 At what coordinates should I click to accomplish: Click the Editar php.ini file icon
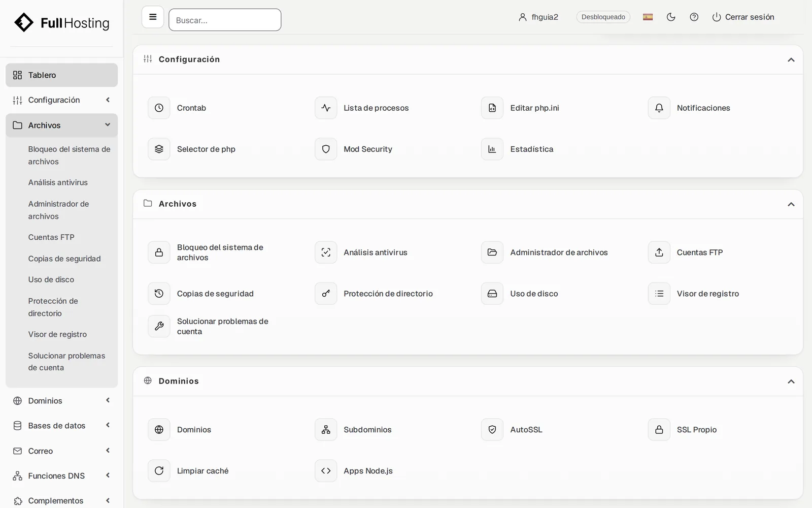pos(492,108)
